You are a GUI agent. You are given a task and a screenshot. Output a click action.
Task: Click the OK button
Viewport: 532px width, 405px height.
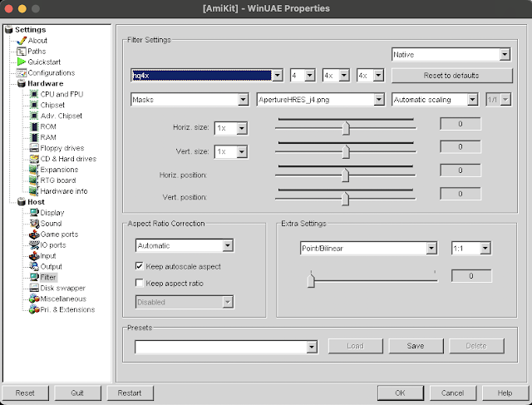[401, 393]
